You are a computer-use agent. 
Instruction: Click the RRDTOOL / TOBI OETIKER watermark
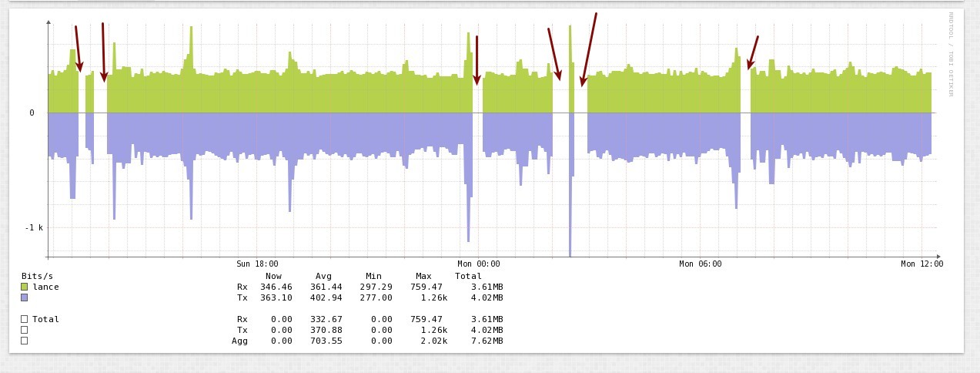[951, 54]
